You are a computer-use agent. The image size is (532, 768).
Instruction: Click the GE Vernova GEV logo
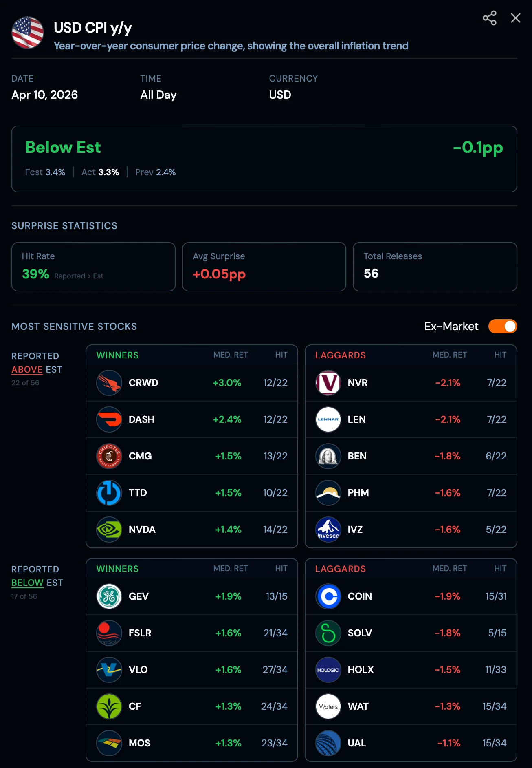point(109,596)
